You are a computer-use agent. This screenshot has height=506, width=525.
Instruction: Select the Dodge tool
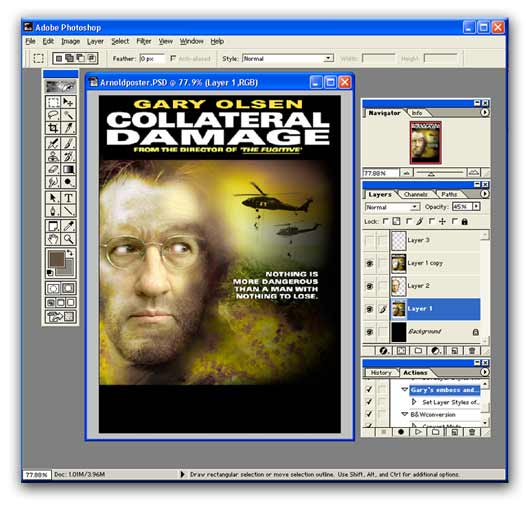click(69, 182)
